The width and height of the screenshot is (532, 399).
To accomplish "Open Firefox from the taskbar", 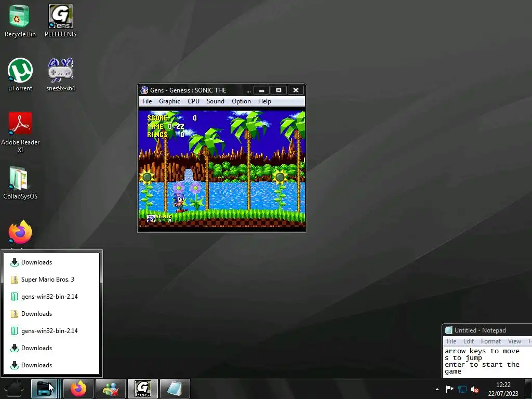I will coord(78,389).
